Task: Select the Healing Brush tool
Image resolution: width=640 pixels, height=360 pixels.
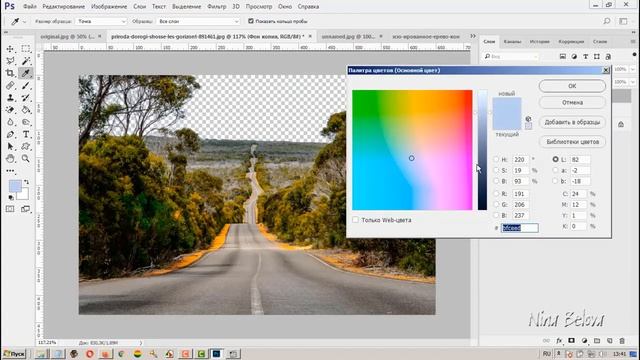Action: tap(10, 85)
